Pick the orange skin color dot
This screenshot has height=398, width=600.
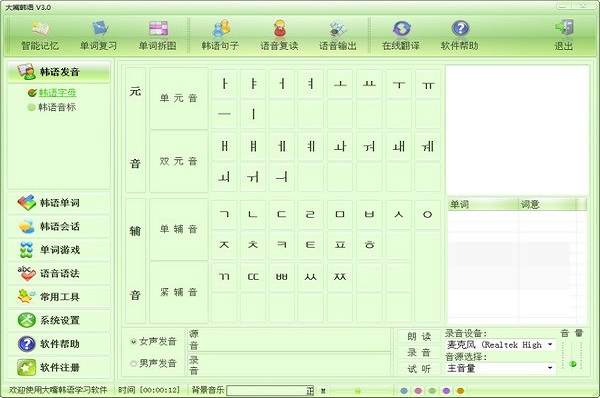[x=460, y=391]
